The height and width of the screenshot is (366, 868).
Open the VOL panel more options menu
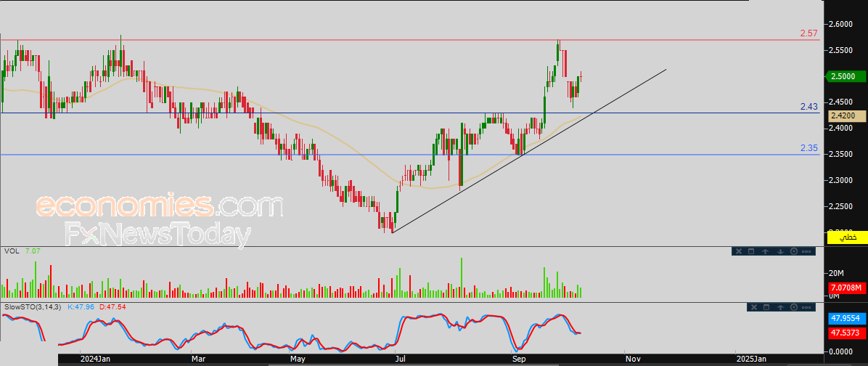(806, 251)
